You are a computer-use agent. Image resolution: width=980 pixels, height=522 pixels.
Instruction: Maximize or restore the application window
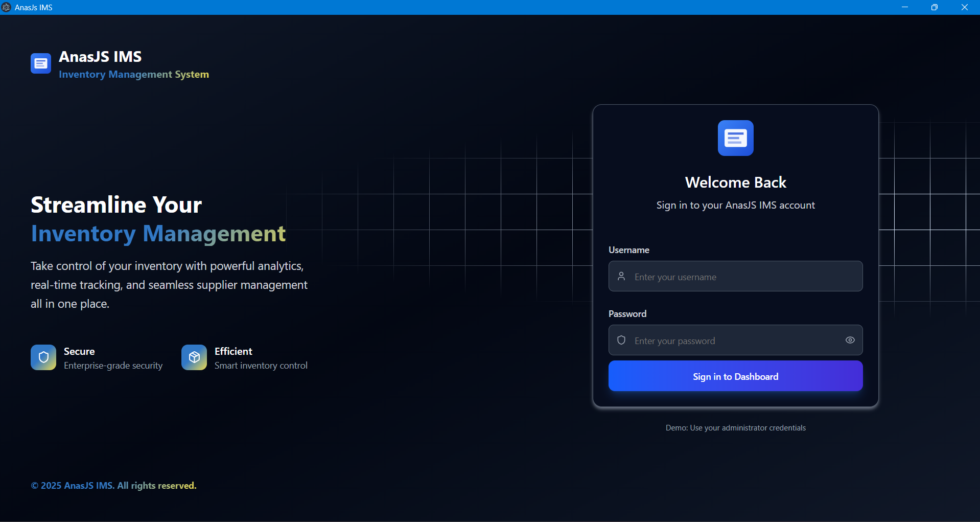pyautogui.click(x=934, y=7)
